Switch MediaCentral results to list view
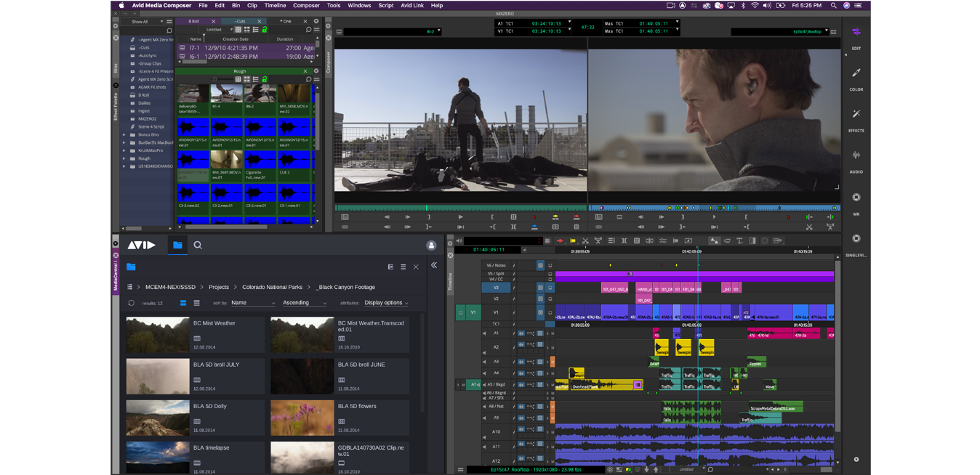Viewport: 980px width, 475px height. point(196,303)
